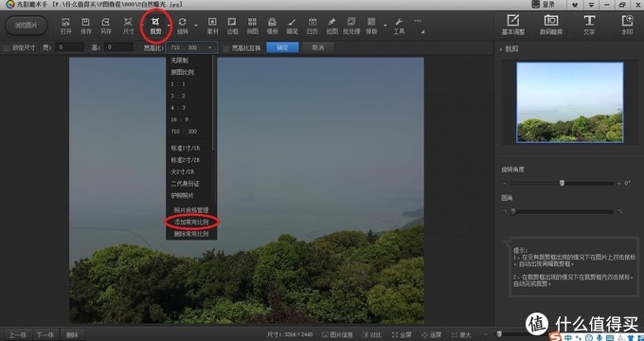Expand the arrow next to 裁剪

point(169,26)
